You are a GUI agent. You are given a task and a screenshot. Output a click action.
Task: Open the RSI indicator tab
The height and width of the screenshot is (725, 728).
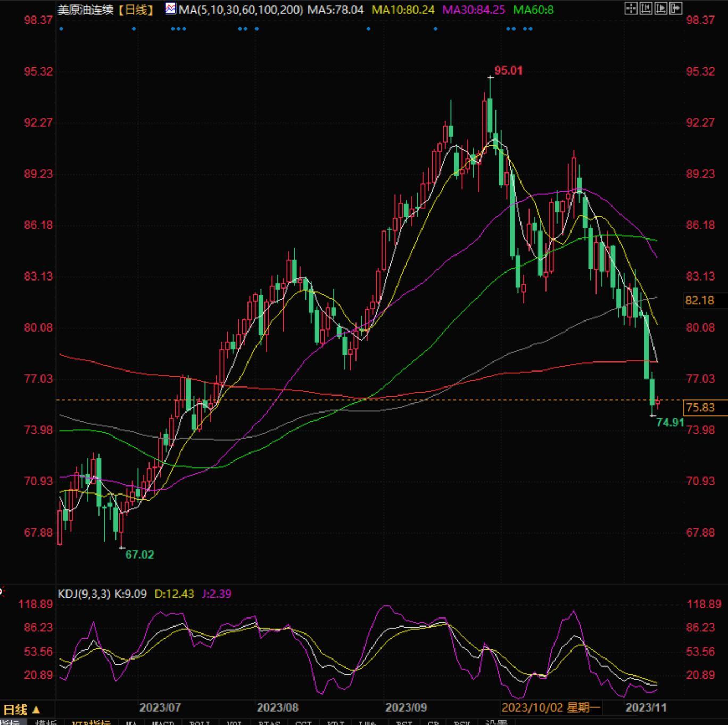(x=404, y=723)
